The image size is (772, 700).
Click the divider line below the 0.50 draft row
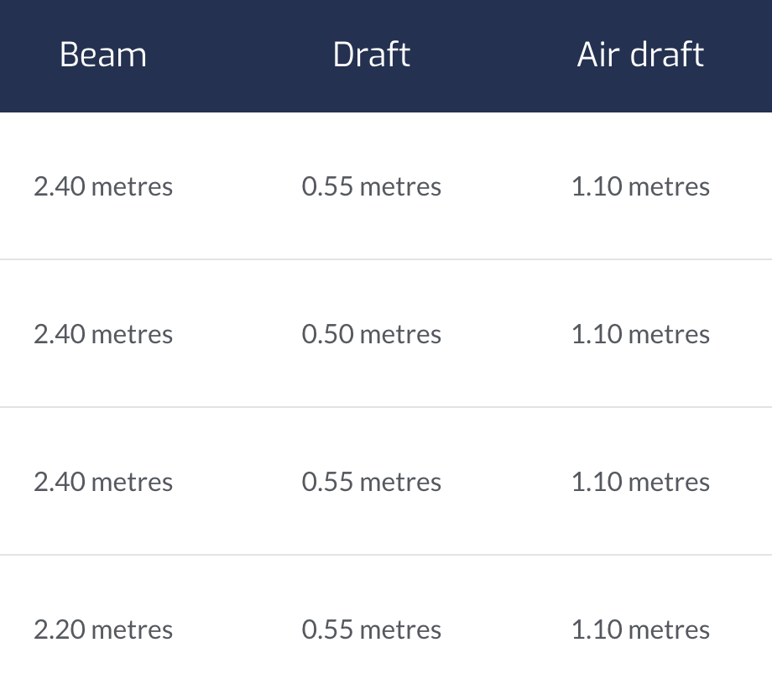click(x=386, y=407)
